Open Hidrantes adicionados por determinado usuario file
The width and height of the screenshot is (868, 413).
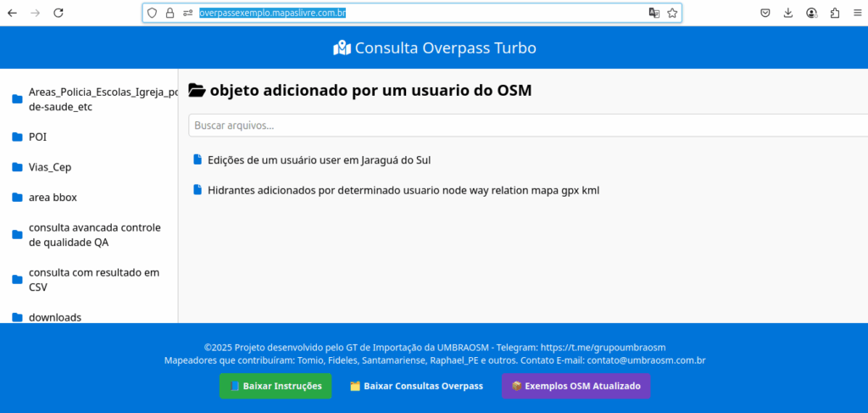click(x=403, y=190)
